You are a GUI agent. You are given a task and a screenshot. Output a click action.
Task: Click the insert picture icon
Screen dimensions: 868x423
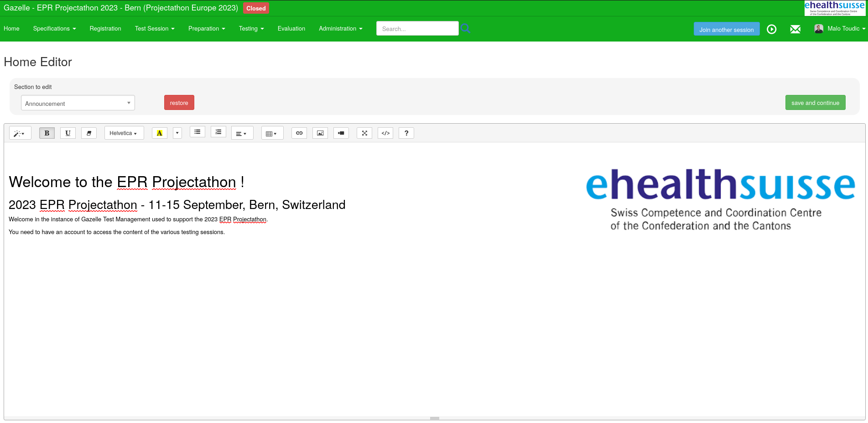(x=320, y=133)
